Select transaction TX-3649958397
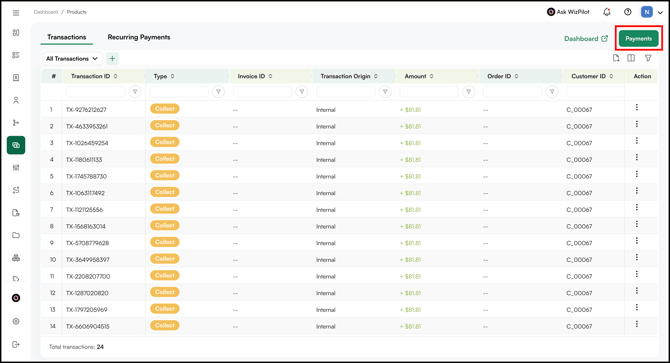The height and width of the screenshot is (363, 670). pyautogui.click(x=88, y=260)
